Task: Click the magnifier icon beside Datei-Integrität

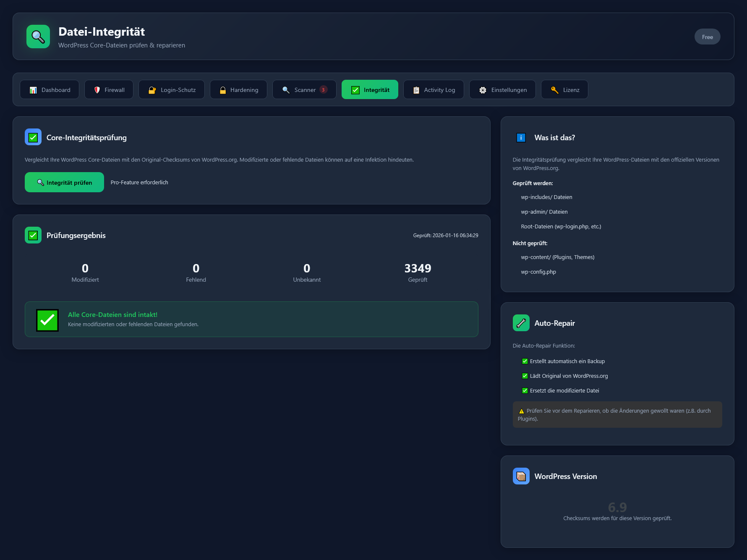Action: point(38,37)
